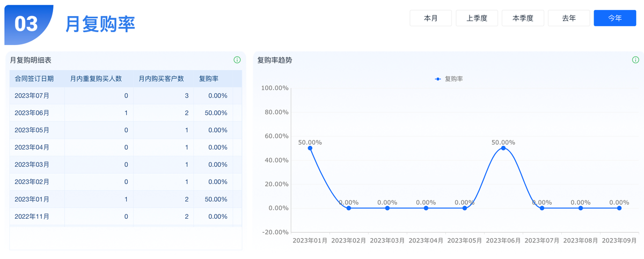The width and height of the screenshot is (644, 259).
Task: Click the 月内重复购买人数 column header
Action: click(x=96, y=79)
